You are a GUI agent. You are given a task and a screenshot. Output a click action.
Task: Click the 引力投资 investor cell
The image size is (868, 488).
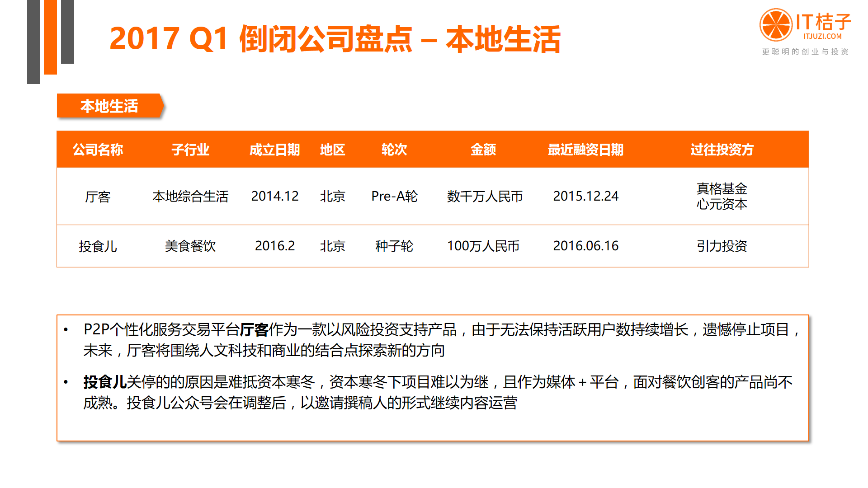[722, 246]
